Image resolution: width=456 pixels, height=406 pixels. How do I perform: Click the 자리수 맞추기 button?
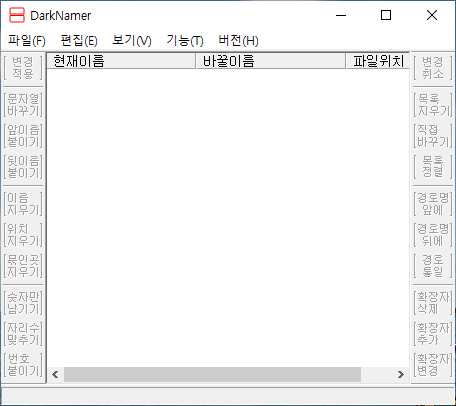23,334
